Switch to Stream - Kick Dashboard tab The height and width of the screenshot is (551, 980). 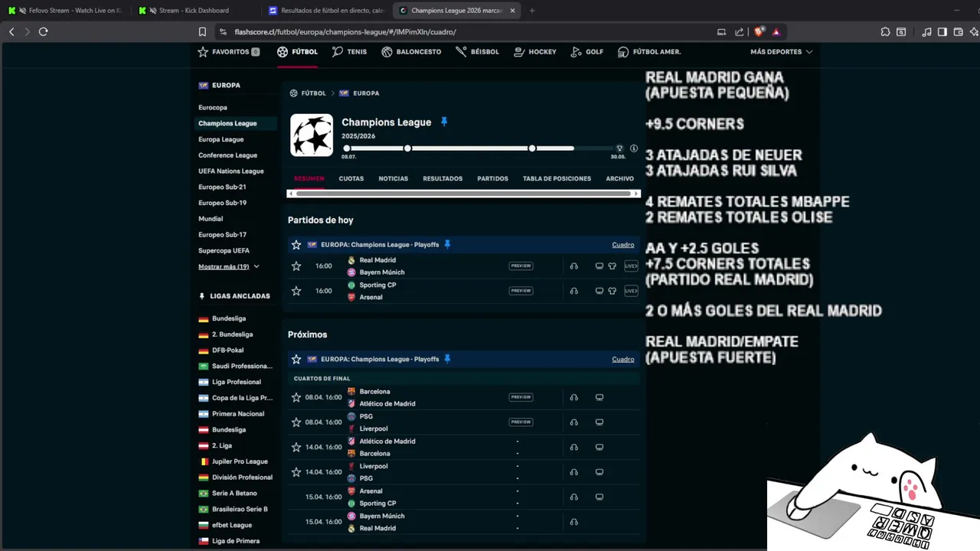point(194,11)
